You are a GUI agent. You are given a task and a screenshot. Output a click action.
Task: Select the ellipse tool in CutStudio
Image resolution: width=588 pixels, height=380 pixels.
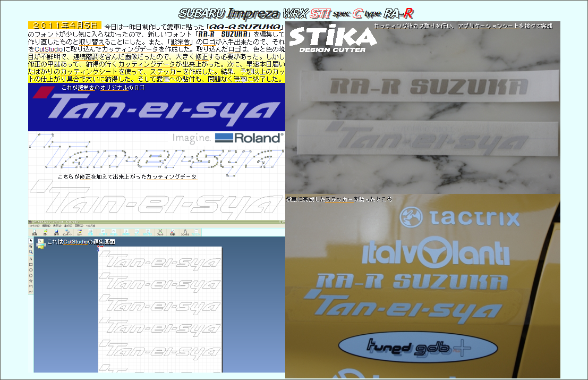point(31,269)
